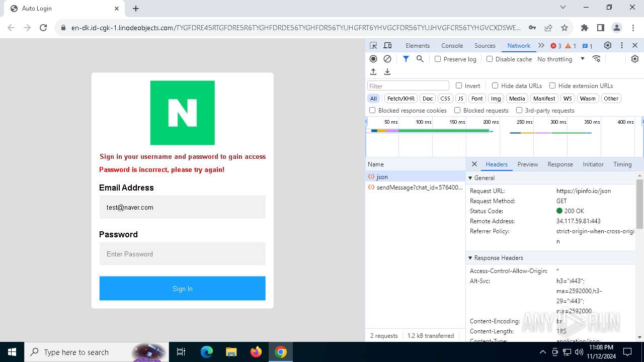Click the Sign In button

click(x=182, y=289)
